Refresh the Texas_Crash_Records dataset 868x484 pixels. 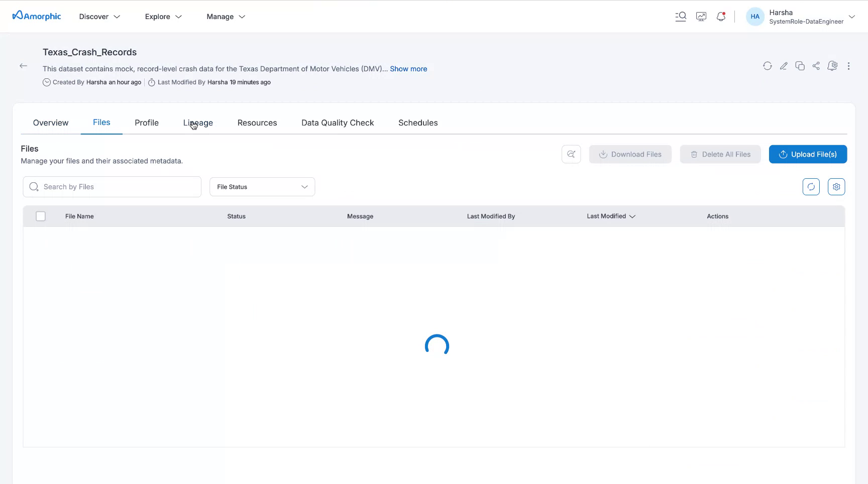pyautogui.click(x=768, y=66)
